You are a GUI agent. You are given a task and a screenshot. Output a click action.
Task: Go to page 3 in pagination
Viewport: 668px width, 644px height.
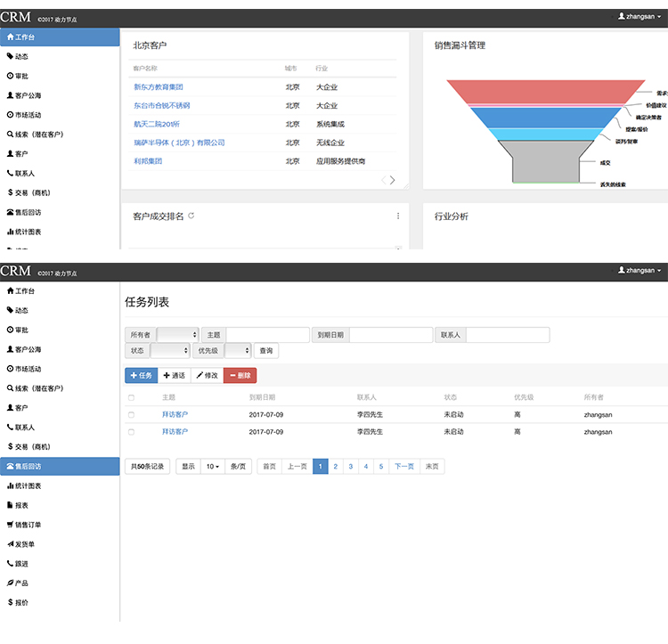click(x=350, y=467)
